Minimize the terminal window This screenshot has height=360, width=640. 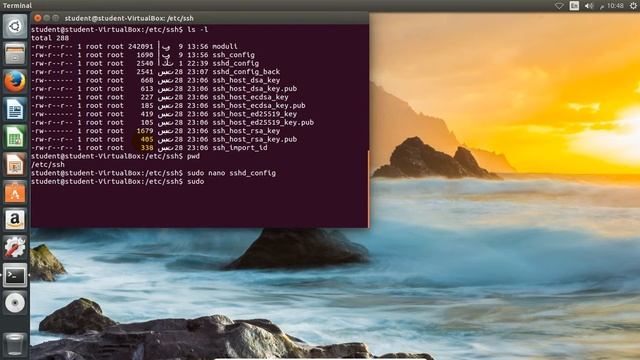click(x=47, y=18)
